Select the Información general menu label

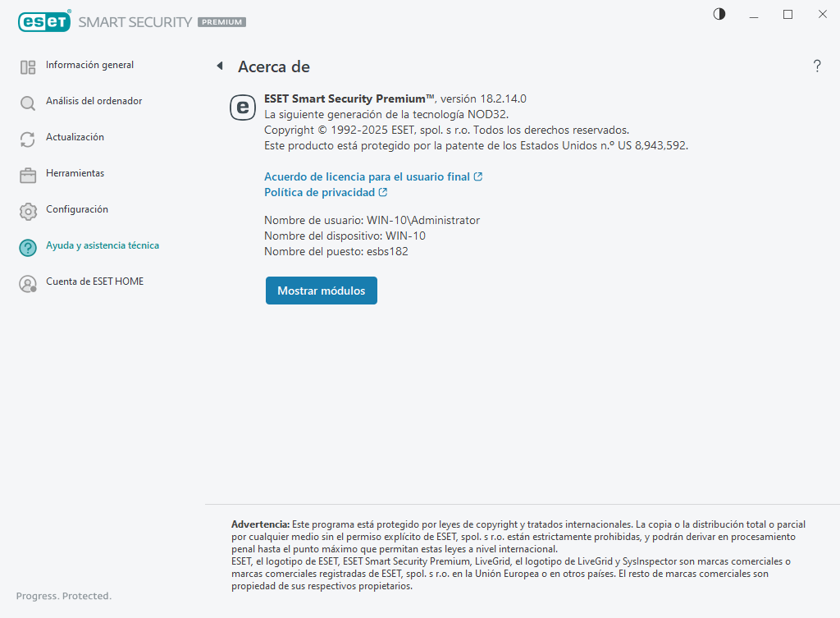pyautogui.click(x=89, y=65)
